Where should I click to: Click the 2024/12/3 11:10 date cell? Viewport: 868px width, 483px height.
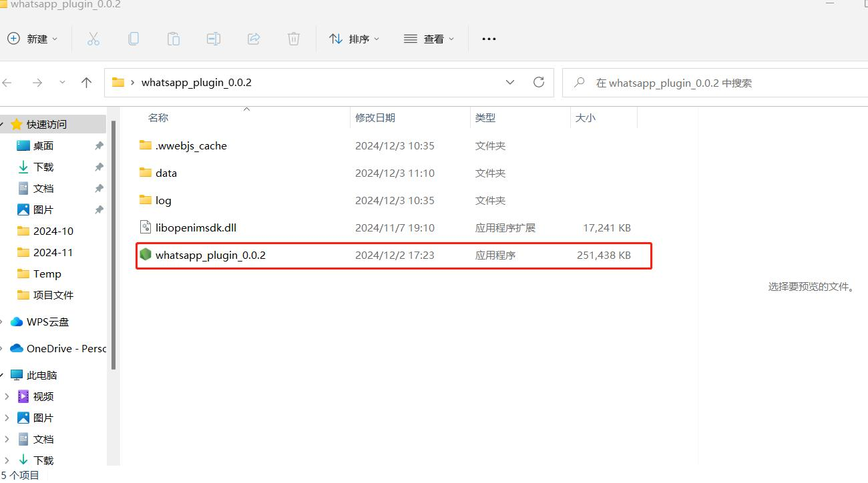pyautogui.click(x=395, y=173)
